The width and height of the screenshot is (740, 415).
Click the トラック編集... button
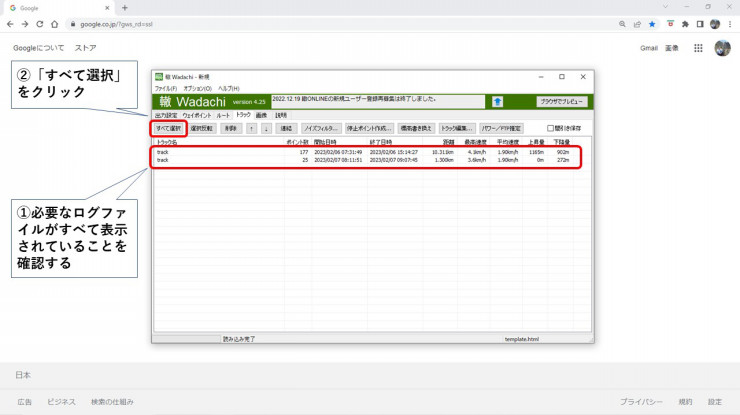click(457, 128)
